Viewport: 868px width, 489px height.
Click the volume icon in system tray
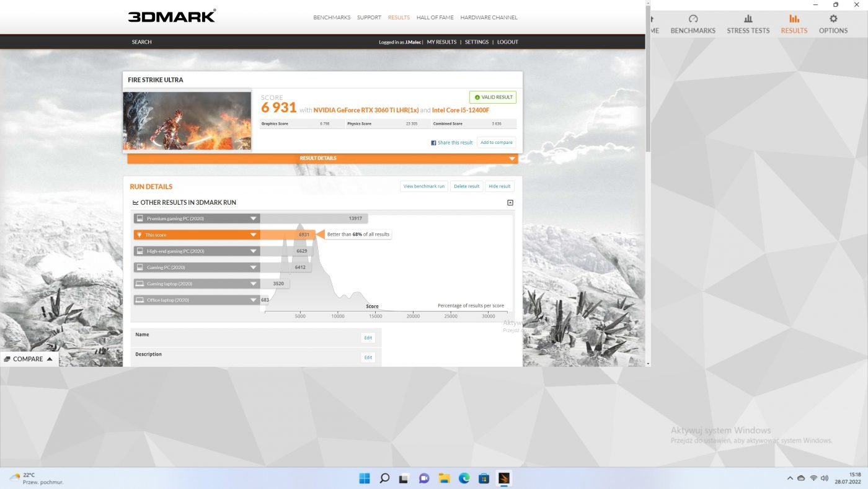pyautogui.click(x=825, y=478)
